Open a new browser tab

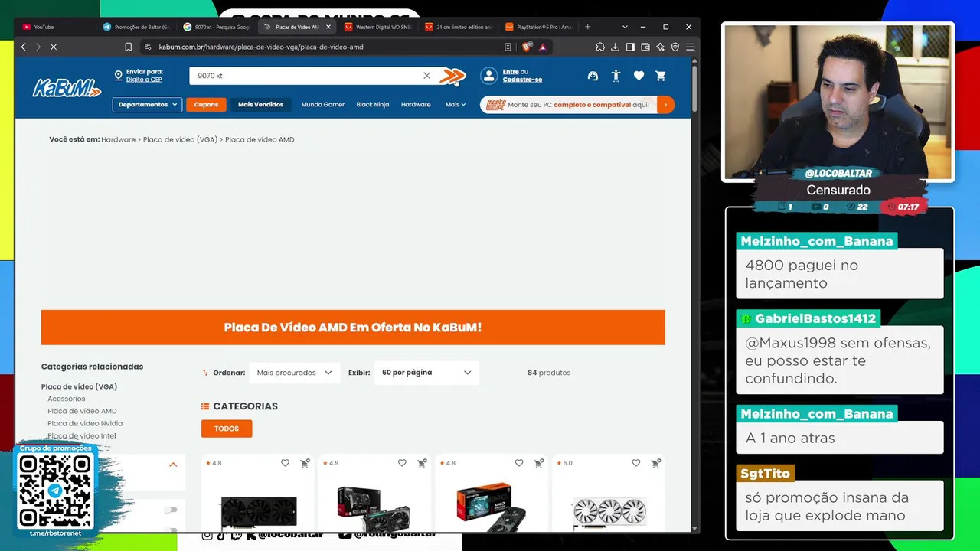tap(588, 27)
